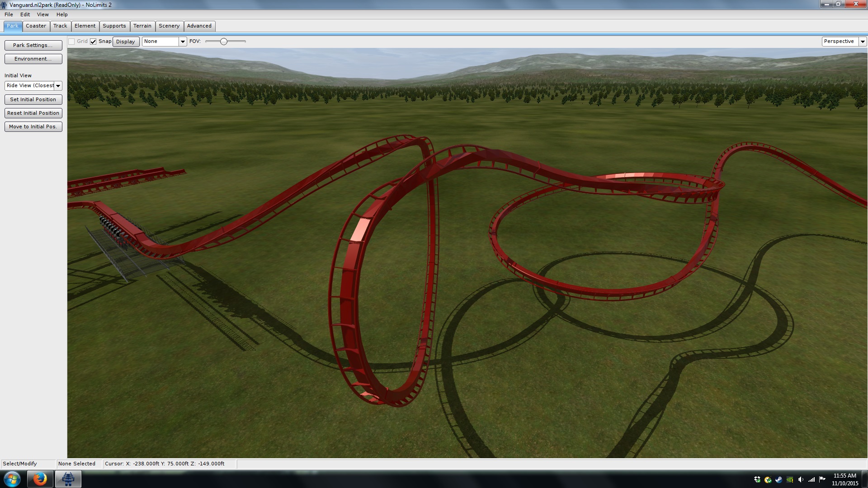Expand the Initial View Ride View dropdown
Screen dimensions: 868x488
pos(58,86)
